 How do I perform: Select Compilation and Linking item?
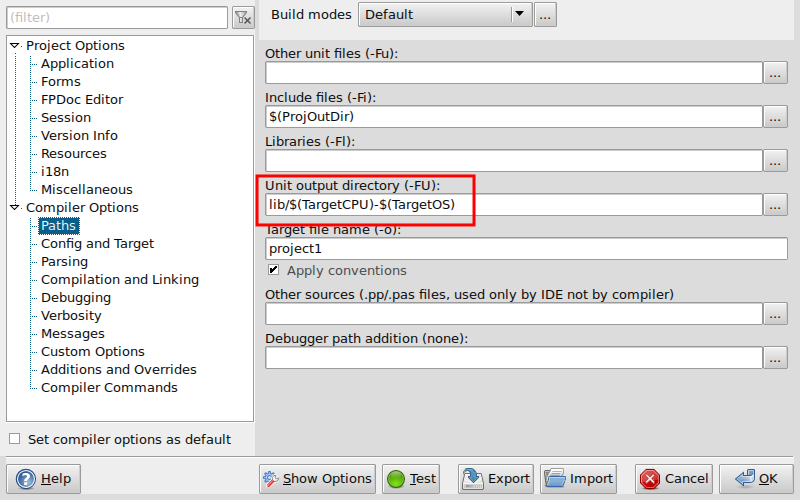pos(120,280)
